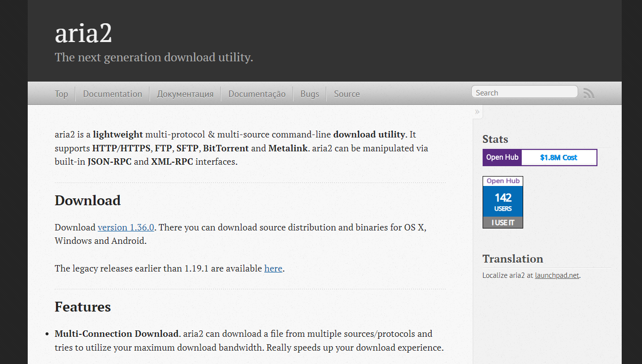Click the Translation sidebar heading
642x364 pixels.
(x=512, y=259)
